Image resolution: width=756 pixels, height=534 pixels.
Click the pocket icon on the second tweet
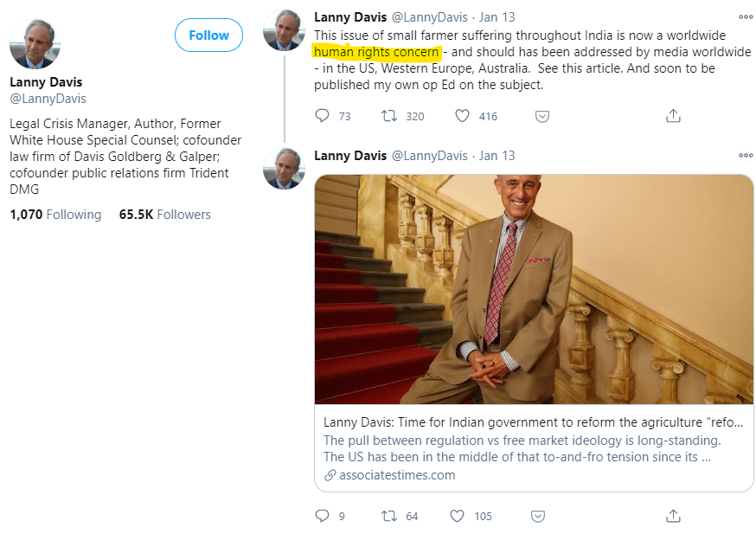pos(537,516)
